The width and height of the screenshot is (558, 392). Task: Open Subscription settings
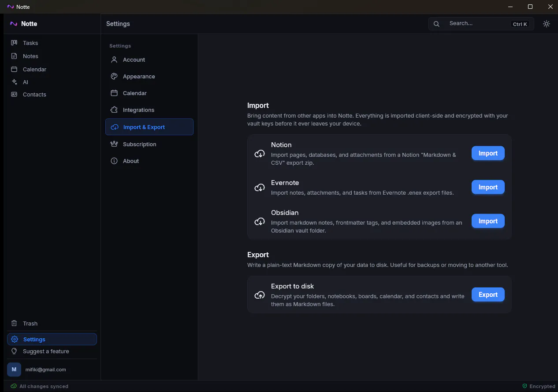[149, 144]
